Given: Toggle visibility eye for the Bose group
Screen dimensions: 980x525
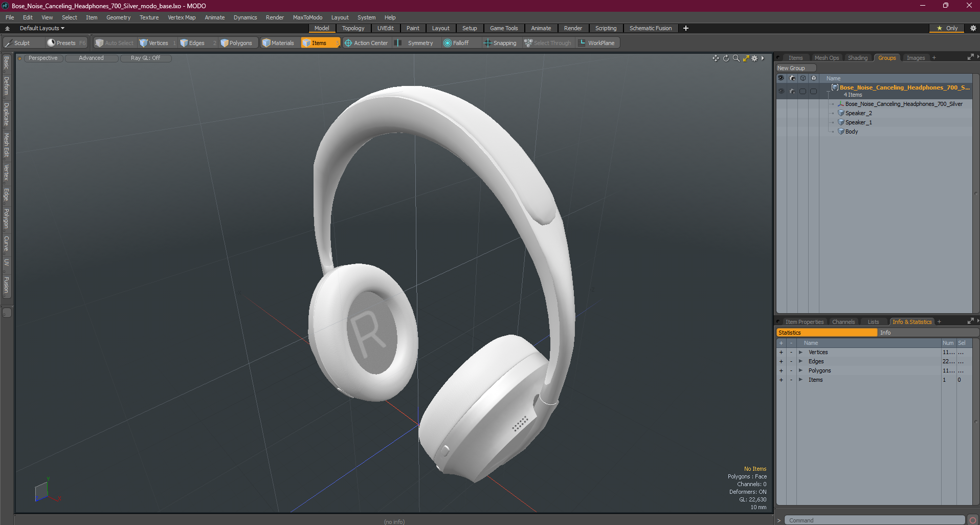Looking at the screenshot, I should click(x=781, y=91).
